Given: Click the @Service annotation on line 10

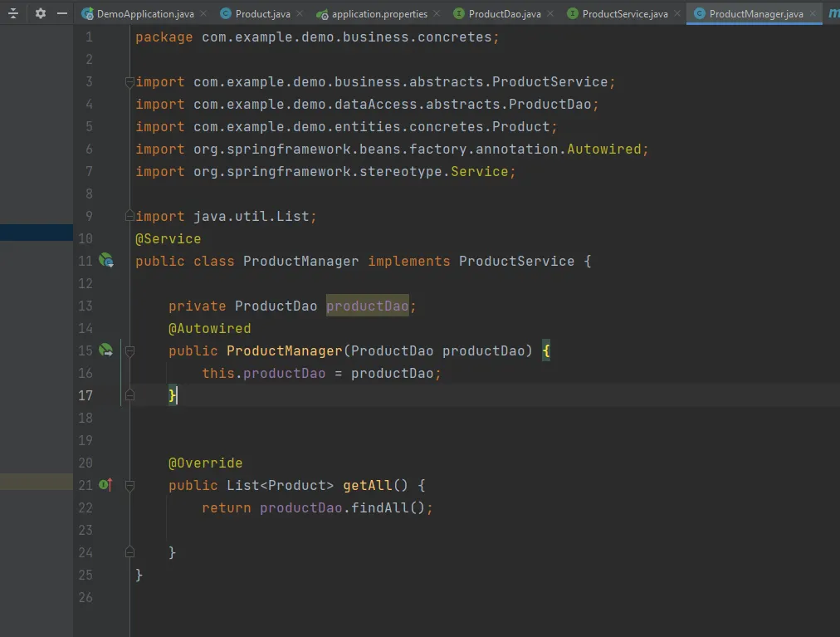Looking at the screenshot, I should coord(168,238).
